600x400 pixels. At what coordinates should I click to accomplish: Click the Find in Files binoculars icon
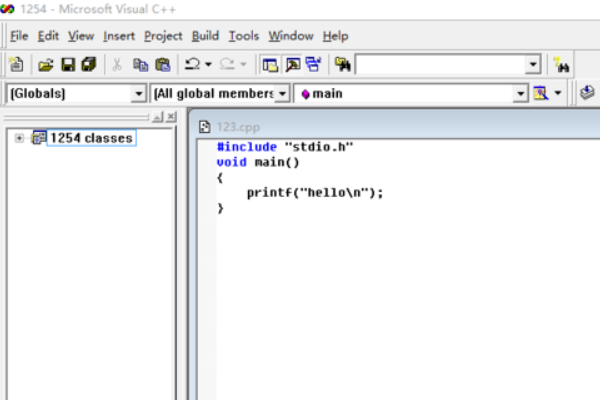click(342, 65)
